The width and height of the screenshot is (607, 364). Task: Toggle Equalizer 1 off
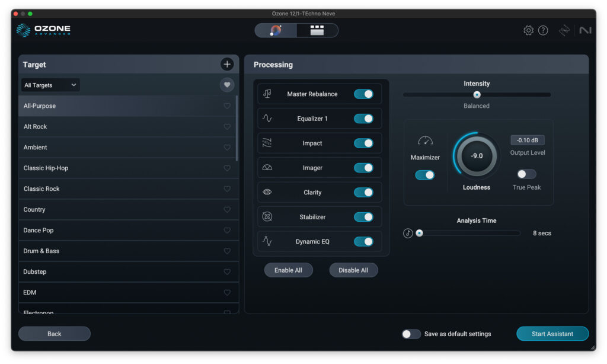pos(363,119)
